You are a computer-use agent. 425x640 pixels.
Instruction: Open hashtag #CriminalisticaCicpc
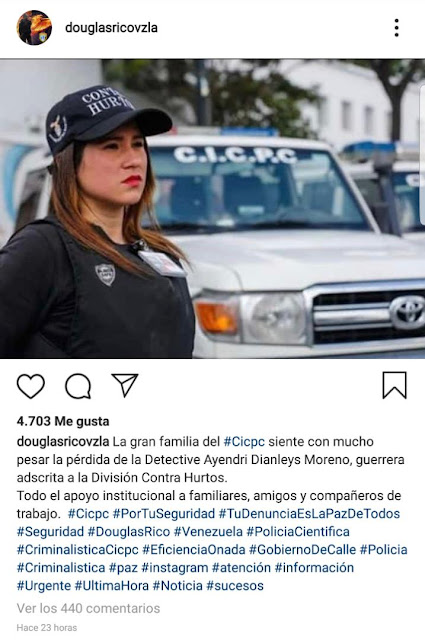coord(78,549)
